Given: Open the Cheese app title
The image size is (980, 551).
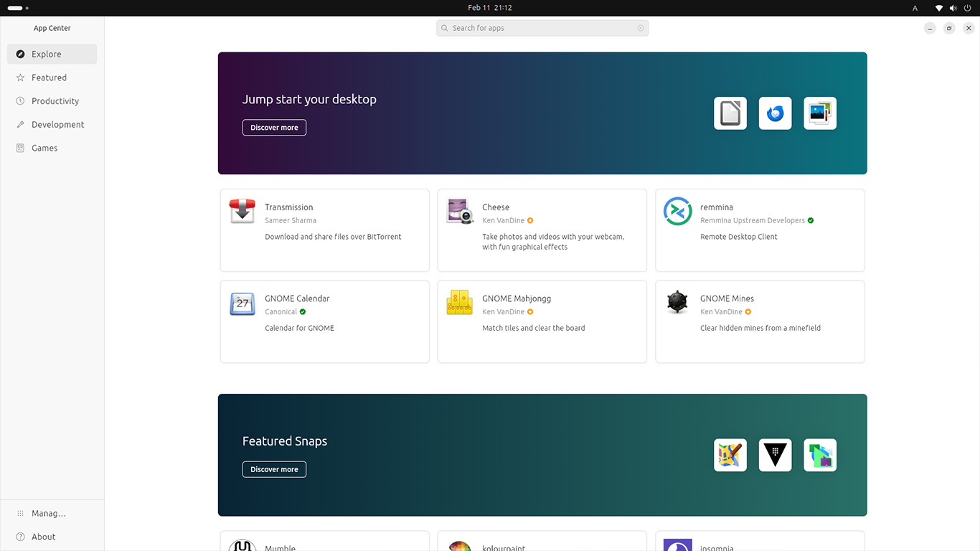Looking at the screenshot, I should click(496, 207).
